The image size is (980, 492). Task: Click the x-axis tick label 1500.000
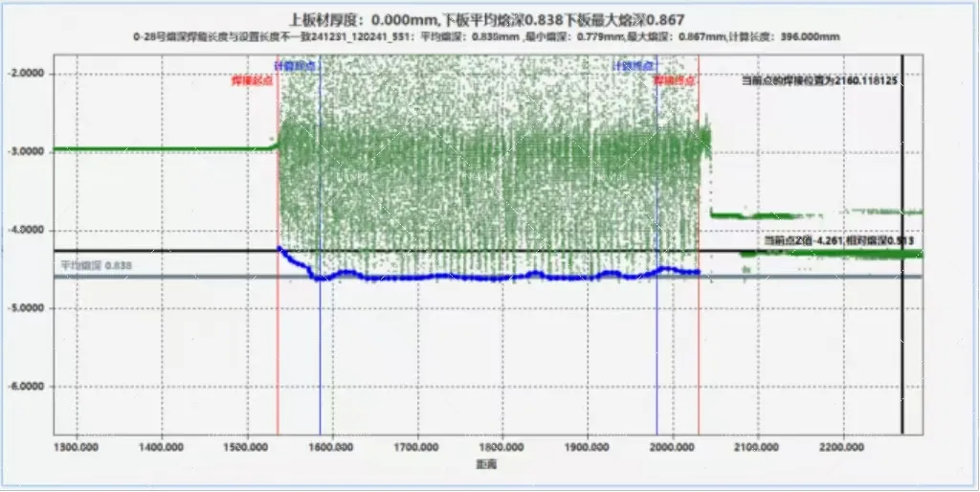point(246,447)
